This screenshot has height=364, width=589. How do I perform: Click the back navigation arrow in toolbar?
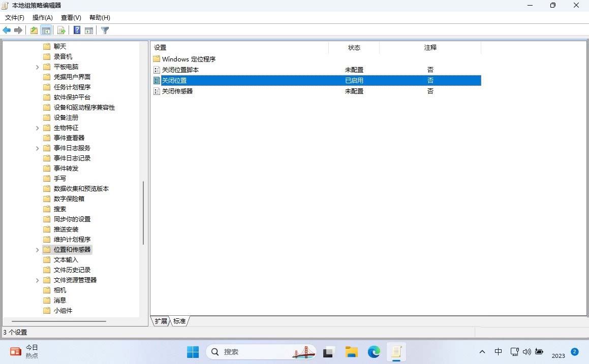tap(7, 30)
